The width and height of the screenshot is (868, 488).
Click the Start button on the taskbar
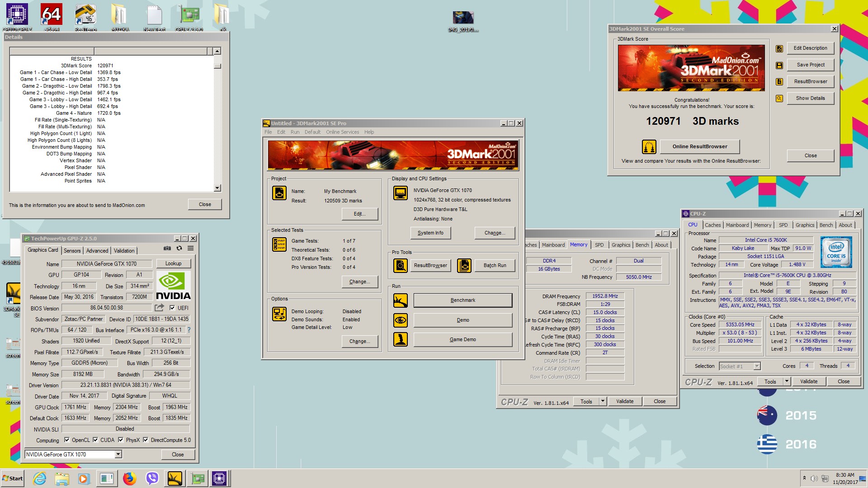12,479
